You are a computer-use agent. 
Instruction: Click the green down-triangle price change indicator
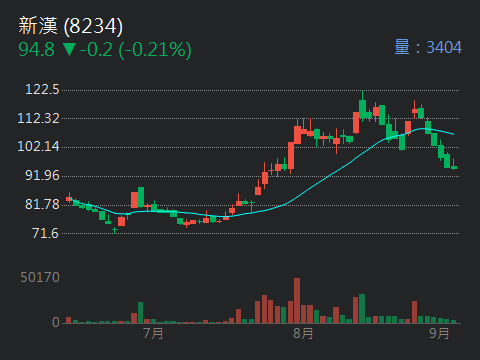click(x=70, y=49)
